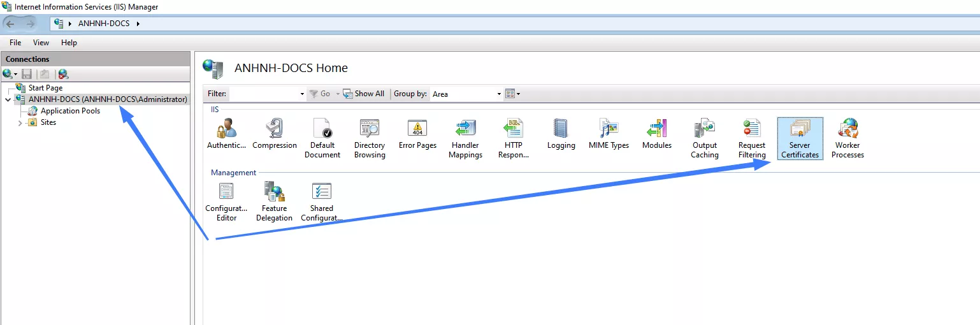
Task: Expand the Sites tree node
Action: (x=20, y=122)
